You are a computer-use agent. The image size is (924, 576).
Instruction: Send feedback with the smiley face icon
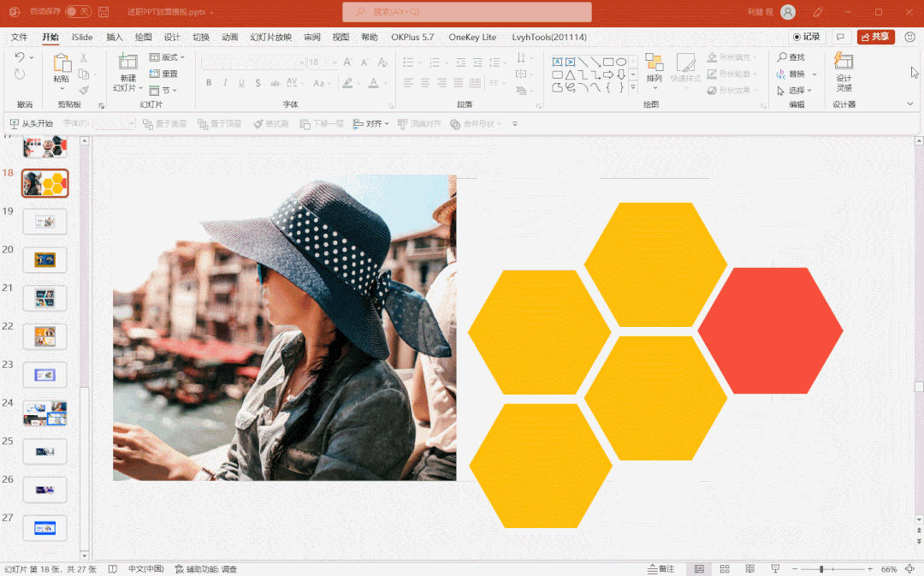click(x=909, y=37)
